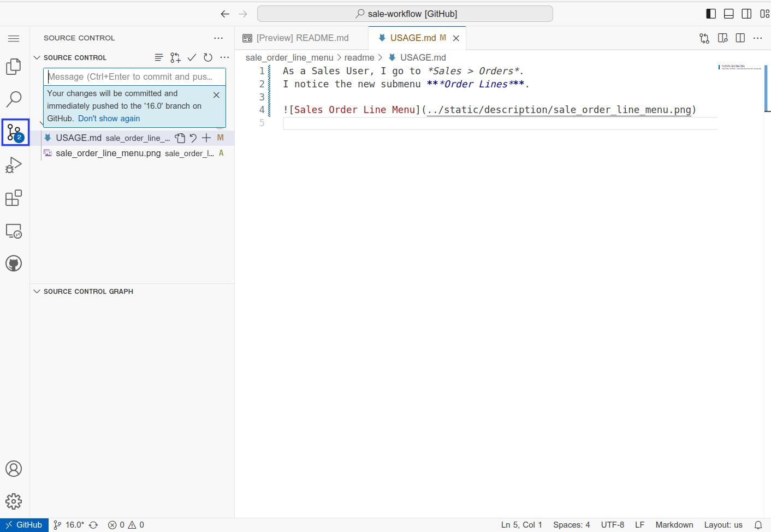Select sale_order_line_menu.png in changes list
Image resolution: width=771 pixels, height=532 pixels.
point(108,153)
